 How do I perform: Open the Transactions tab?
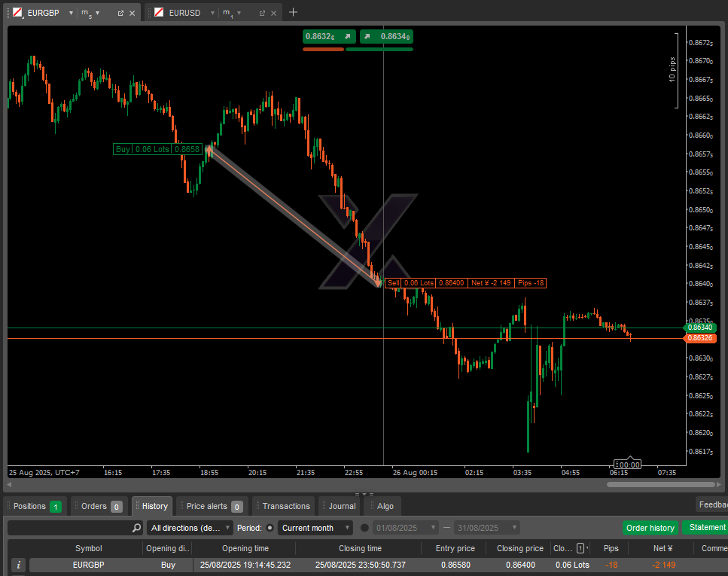coord(285,506)
